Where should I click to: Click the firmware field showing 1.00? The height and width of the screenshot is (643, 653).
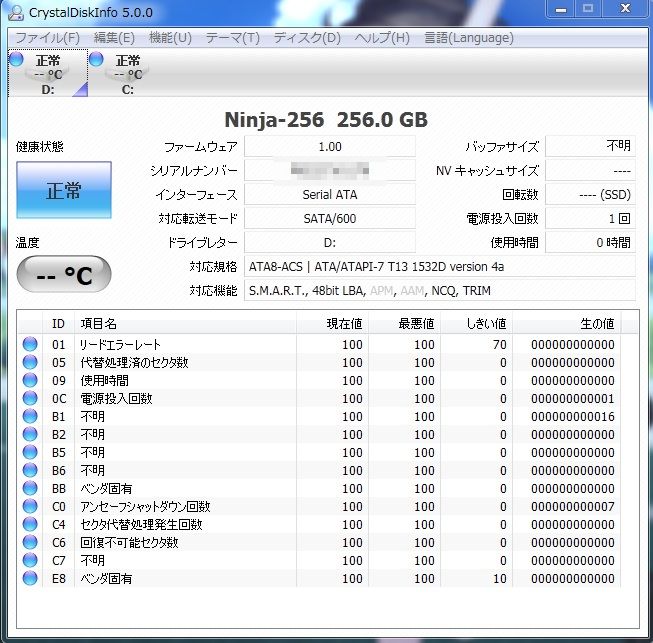click(329, 147)
